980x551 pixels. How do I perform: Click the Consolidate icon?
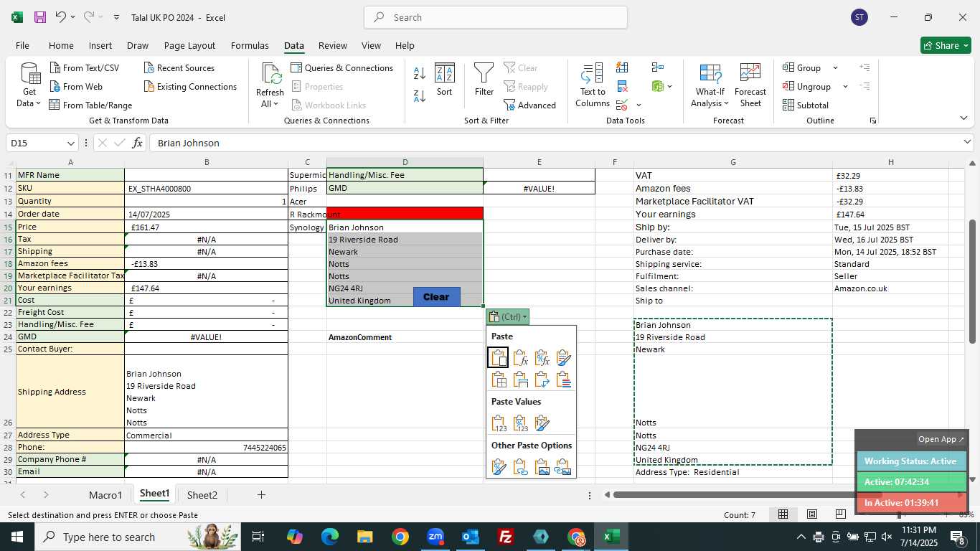[x=657, y=67]
